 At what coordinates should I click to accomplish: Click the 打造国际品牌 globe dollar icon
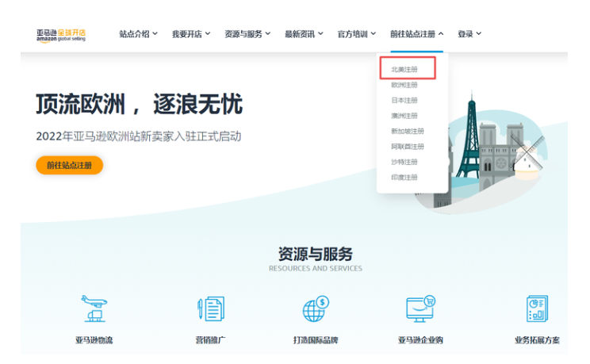(x=315, y=308)
